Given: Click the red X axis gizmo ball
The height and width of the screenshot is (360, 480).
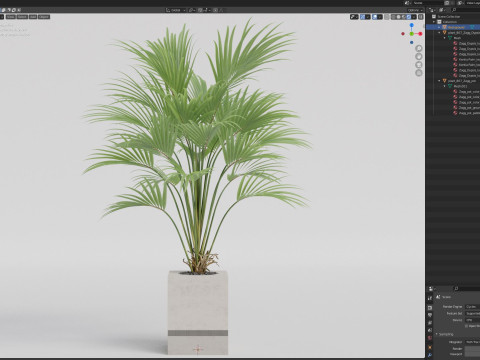Looking at the screenshot, I should click(420, 34).
